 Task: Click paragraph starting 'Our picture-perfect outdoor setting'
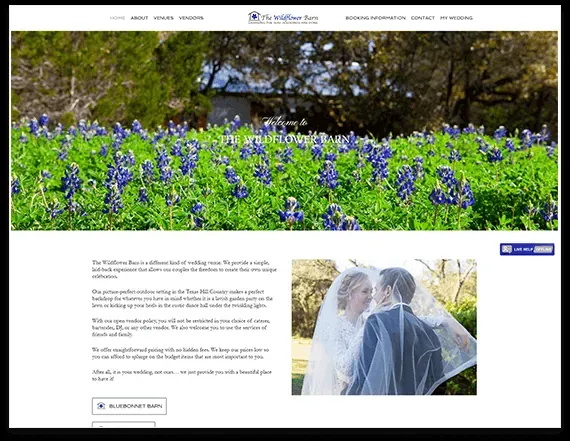pyautogui.click(x=182, y=298)
